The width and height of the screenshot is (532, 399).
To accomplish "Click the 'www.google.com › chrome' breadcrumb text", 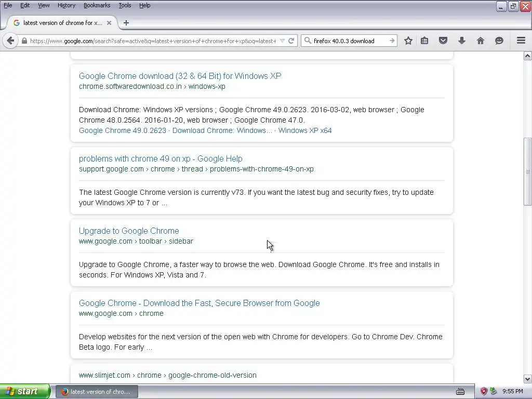I will coord(121,313).
